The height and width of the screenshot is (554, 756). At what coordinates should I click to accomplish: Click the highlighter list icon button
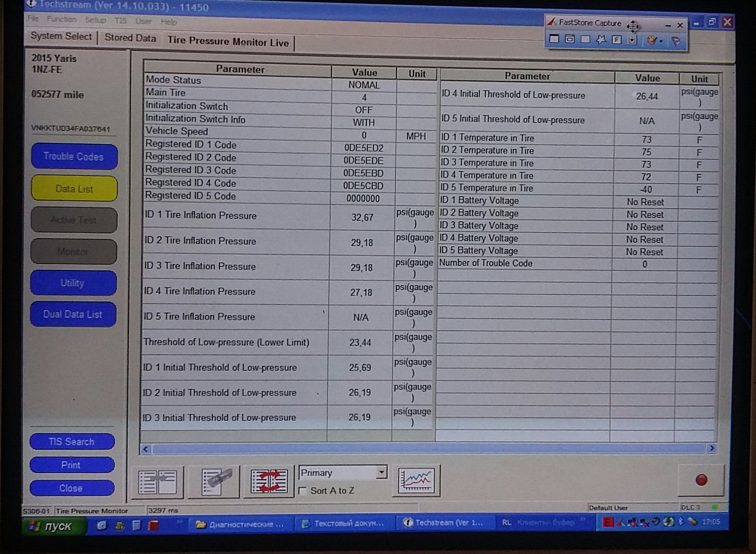point(214,482)
